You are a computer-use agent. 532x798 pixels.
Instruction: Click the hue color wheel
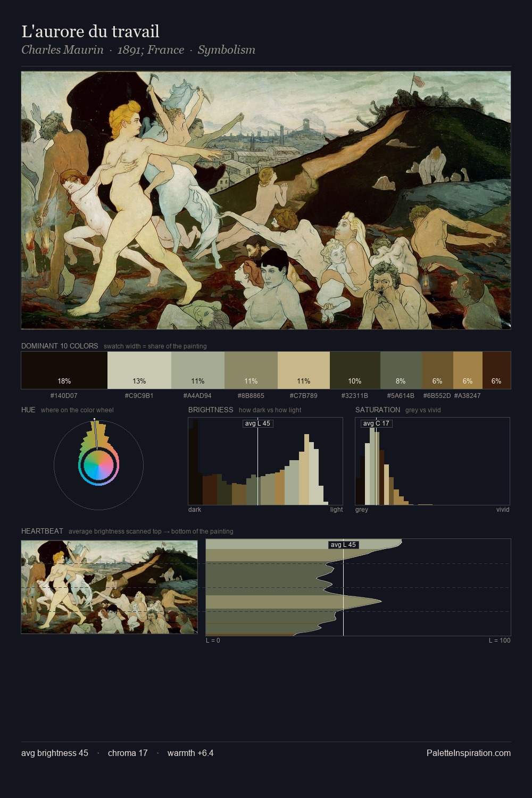tap(98, 465)
